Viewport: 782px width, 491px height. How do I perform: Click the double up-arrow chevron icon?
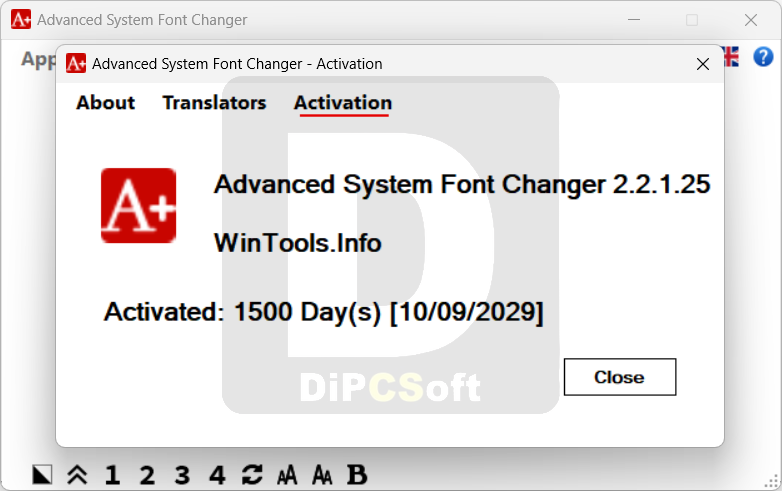tap(77, 475)
